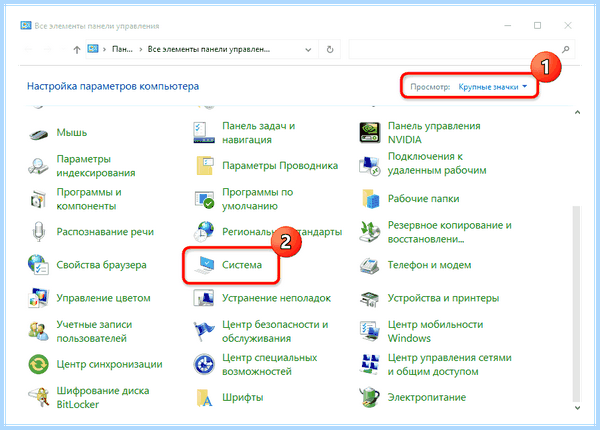Viewport: 600px width, 430px height.
Task: Open the Электропитание link
Action: (427, 397)
